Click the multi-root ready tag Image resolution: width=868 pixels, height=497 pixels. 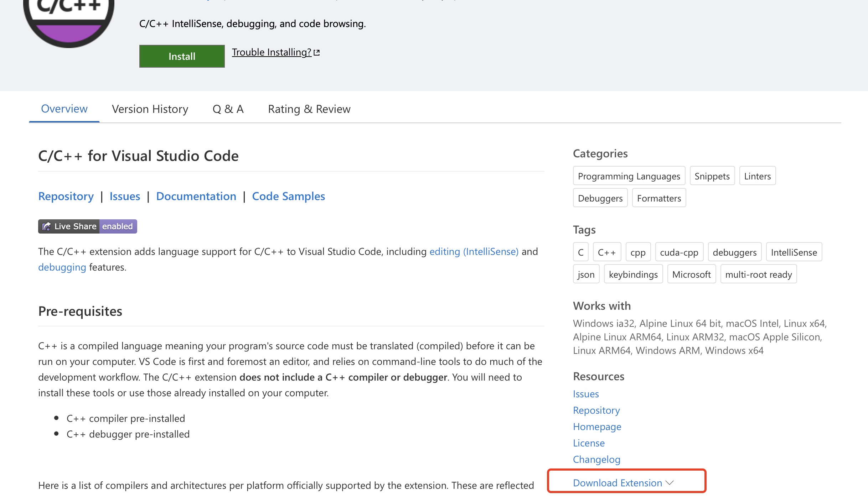pos(758,274)
